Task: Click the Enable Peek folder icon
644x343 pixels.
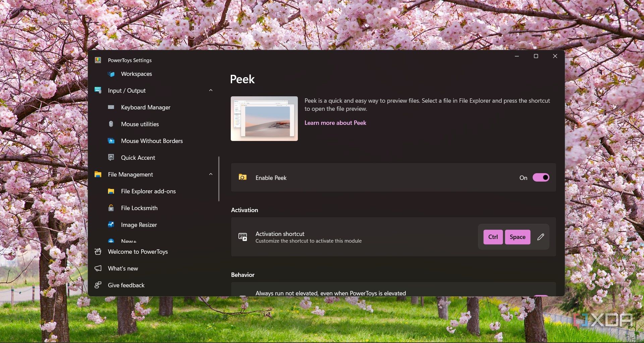Action: (243, 177)
